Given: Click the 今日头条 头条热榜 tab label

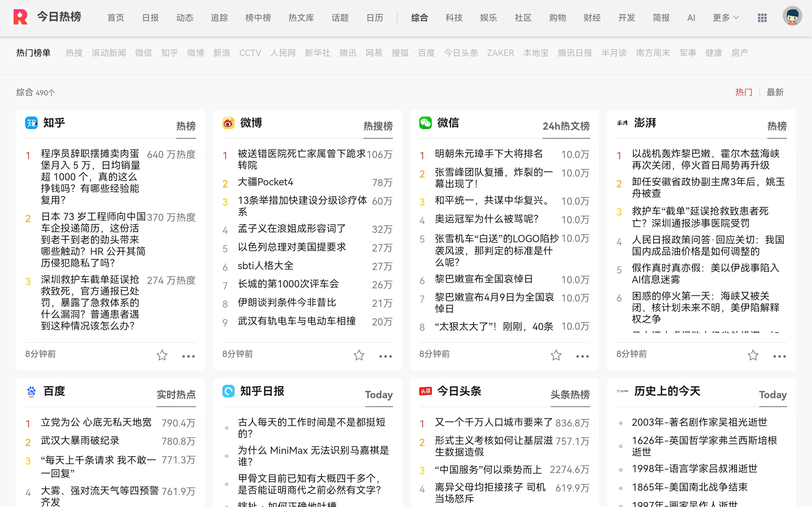Looking at the screenshot, I should click(x=570, y=394).
